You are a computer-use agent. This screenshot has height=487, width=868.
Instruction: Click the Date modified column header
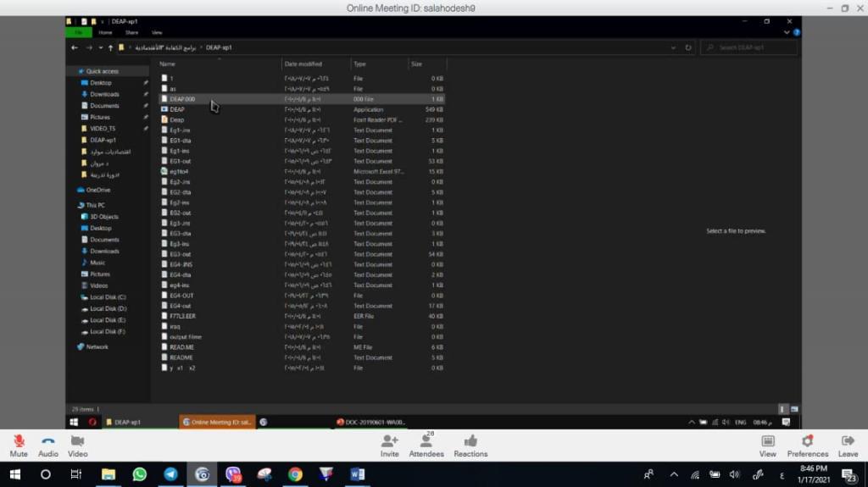pos(303,64)
